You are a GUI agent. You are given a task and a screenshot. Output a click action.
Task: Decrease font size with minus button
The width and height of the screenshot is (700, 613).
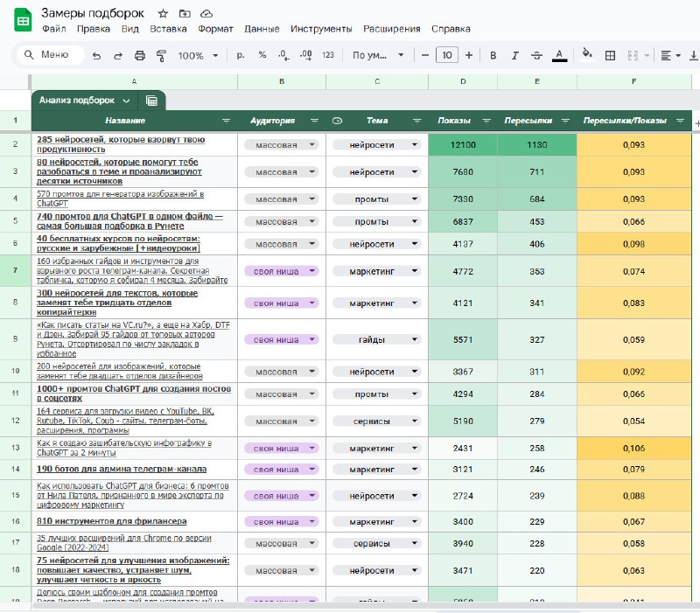[425, 55]
